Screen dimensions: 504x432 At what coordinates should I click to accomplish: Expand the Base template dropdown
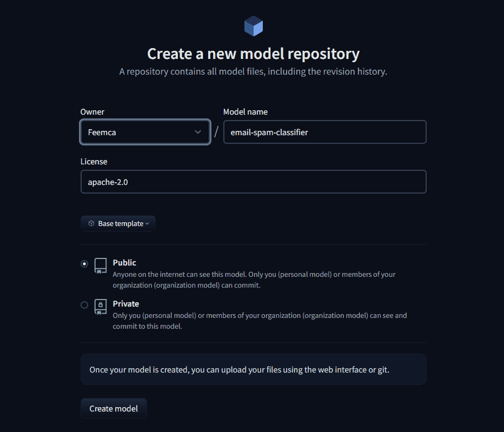[118, 223]
